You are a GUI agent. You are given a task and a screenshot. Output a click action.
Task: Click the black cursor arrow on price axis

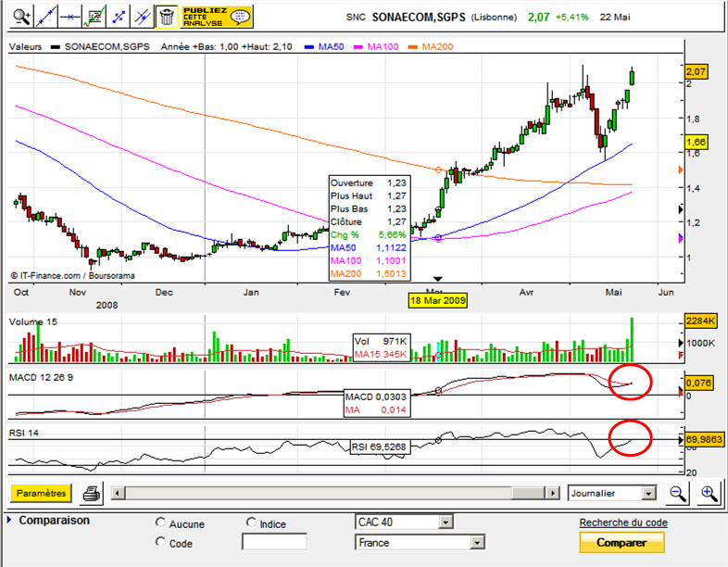point(681,209)
